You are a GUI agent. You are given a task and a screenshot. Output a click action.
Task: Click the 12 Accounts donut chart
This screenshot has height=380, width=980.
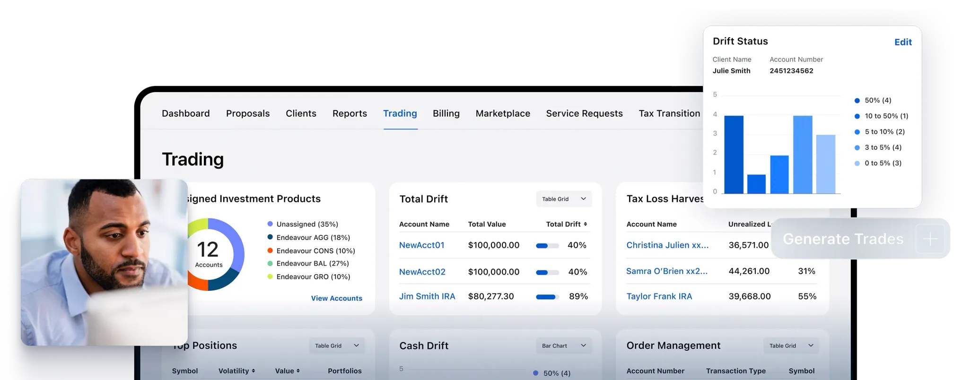pos(216,254)
